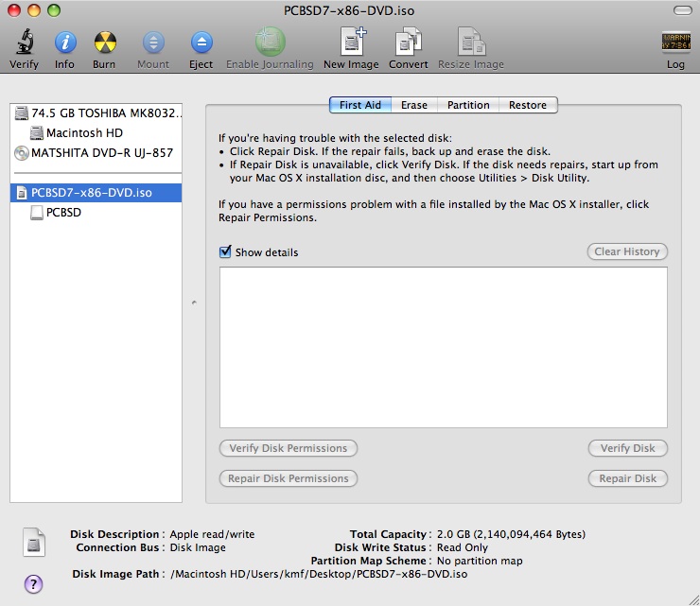Click the MATSHITA DVD drive disc icon

click(21, 153)
